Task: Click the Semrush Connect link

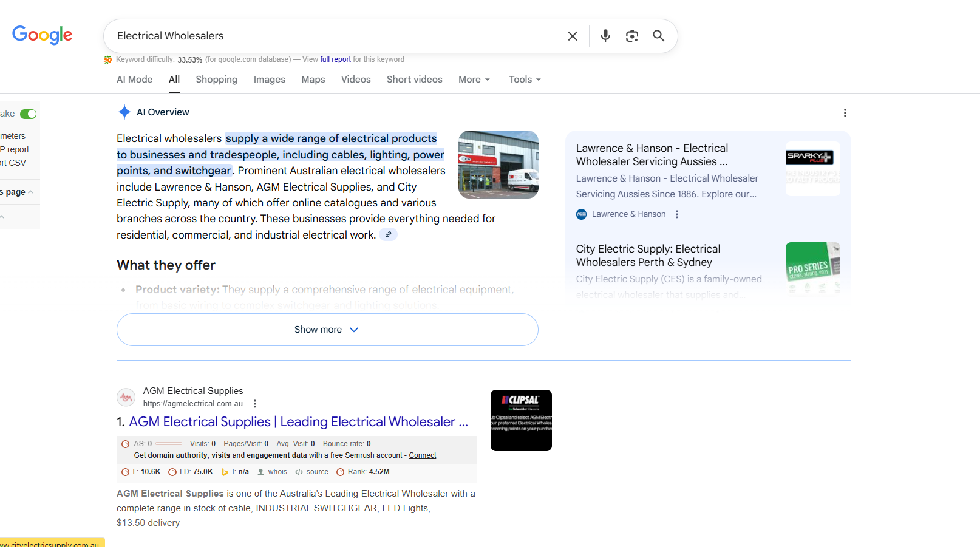Action: [x=422, y=455]
